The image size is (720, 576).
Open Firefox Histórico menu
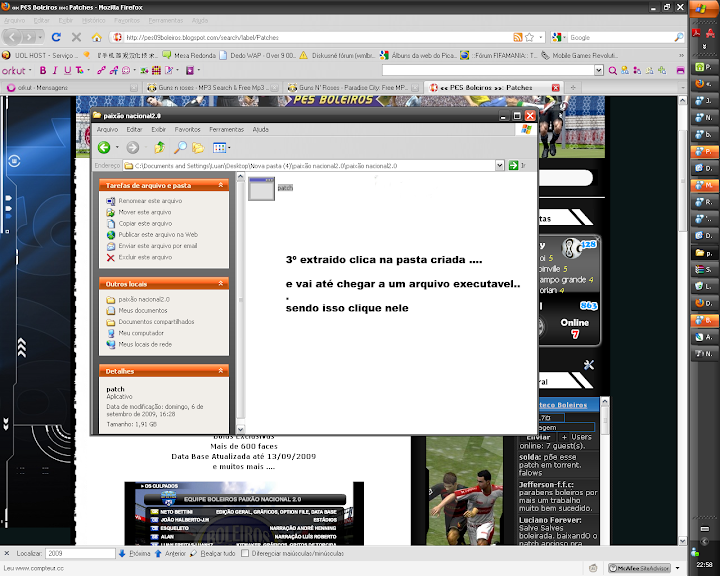click(x=94, y=21)
